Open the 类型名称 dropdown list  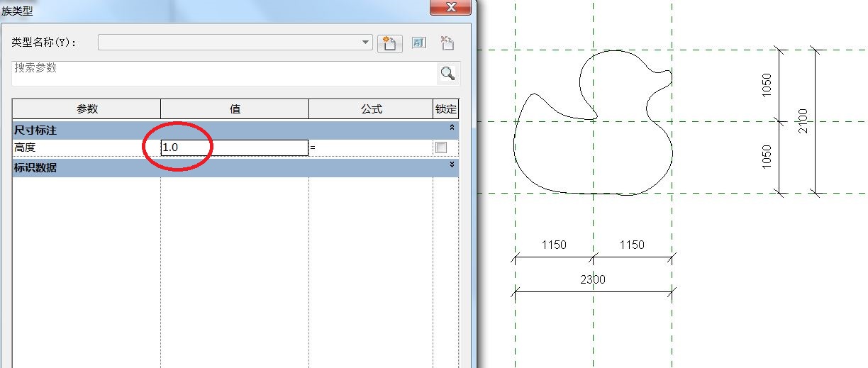click(x=366, y=43)
